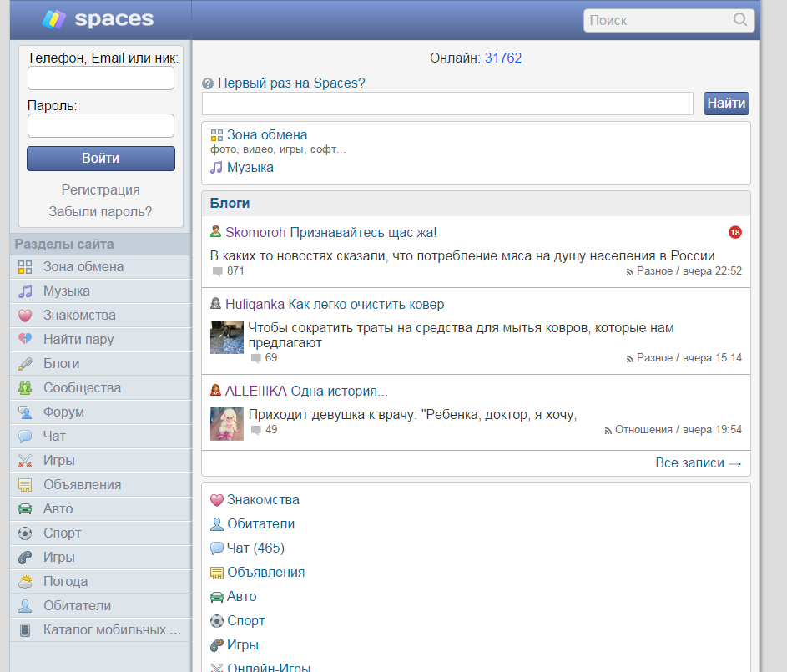Open the 'Отношения / вчера 19:54' category link
This screenshot has width=787, height=672.
pos(673,430)
